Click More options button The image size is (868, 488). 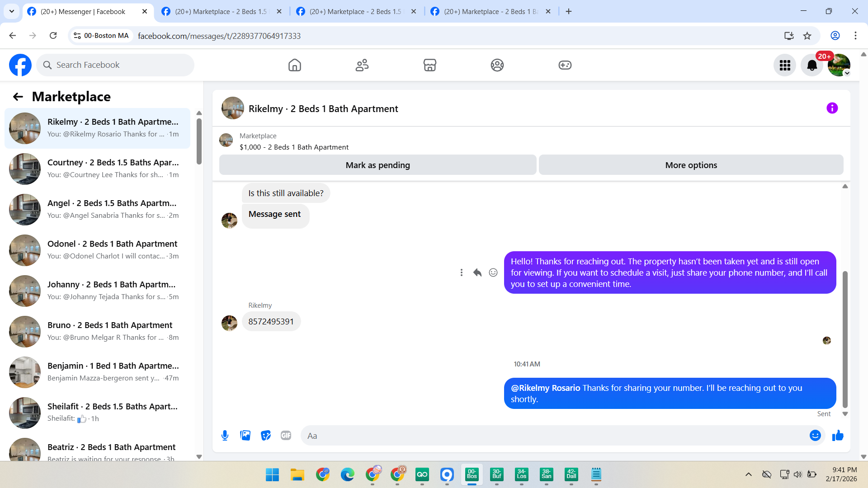pos(691,165)
